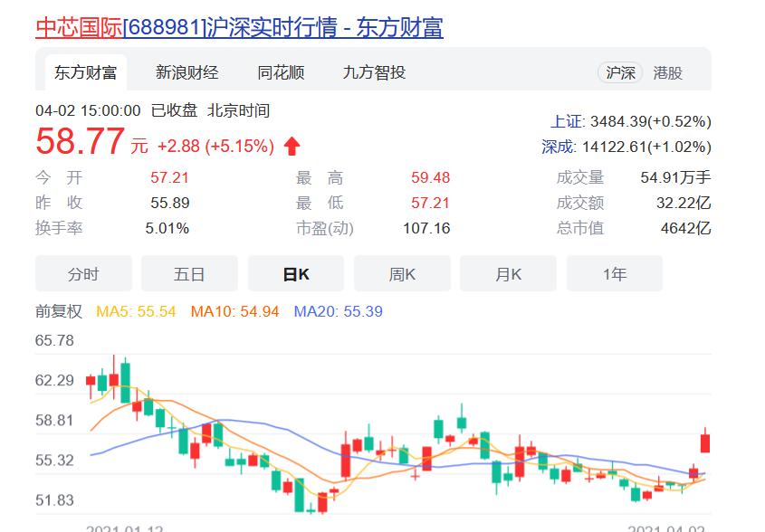765x532 pixels.
Task: Click the 最高 value 59.48
Action: [430, 177]
